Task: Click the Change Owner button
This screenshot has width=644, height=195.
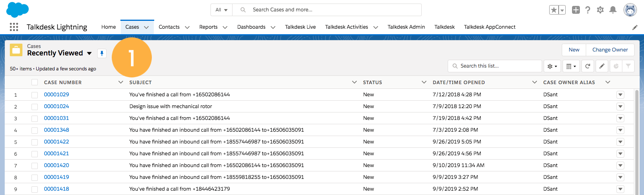Action: coord(610,50)
